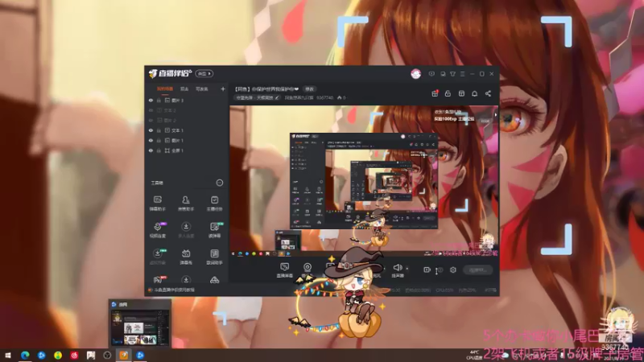Open the box icon beside the bell
This screenshot has height=362, width=644.
[461, 93]
